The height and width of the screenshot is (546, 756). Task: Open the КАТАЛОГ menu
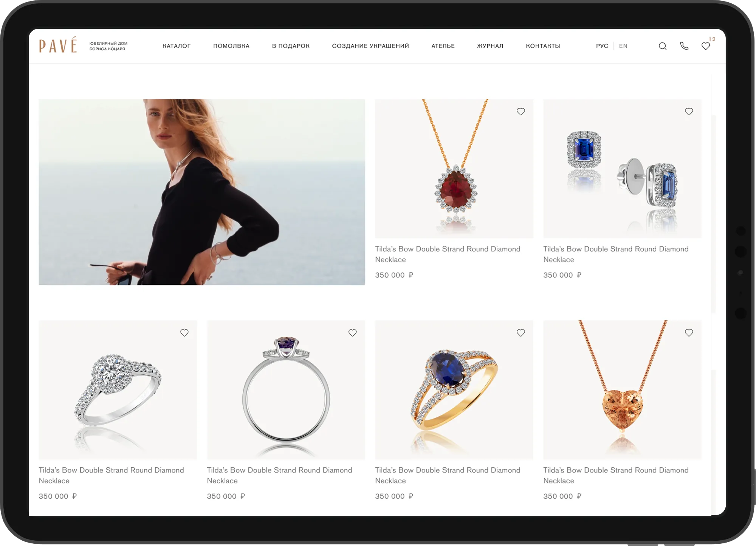pyautogui.click(x=177, y=46)
